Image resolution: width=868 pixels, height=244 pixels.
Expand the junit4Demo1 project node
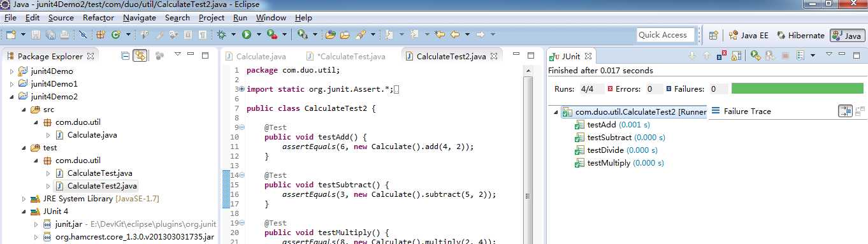tap(11, 84)
